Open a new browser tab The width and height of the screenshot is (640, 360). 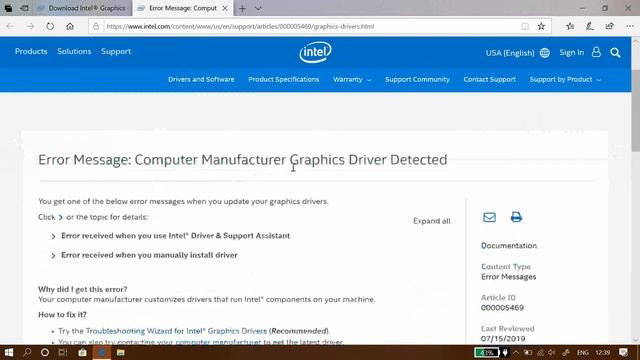pos(242,8)
